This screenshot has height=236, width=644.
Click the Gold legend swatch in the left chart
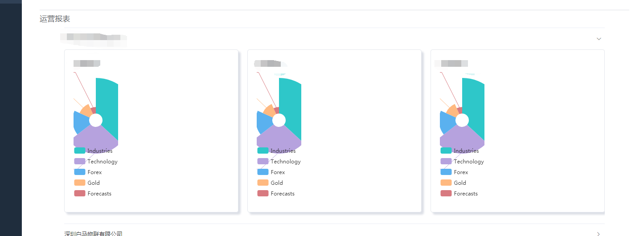80,183
